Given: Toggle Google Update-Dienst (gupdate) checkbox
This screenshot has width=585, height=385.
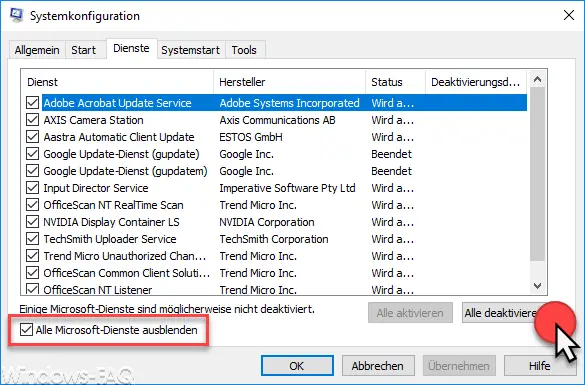Looking at the screenshot, I should coord(32,154).
